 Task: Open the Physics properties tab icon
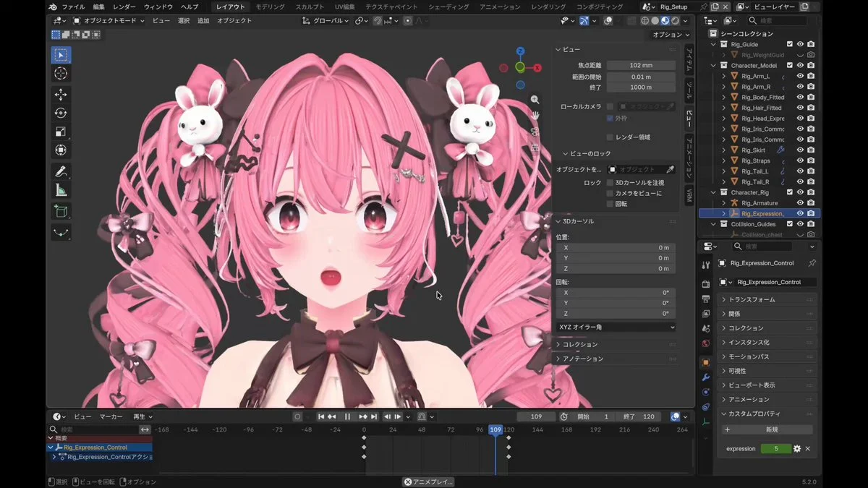pos(706,392)
